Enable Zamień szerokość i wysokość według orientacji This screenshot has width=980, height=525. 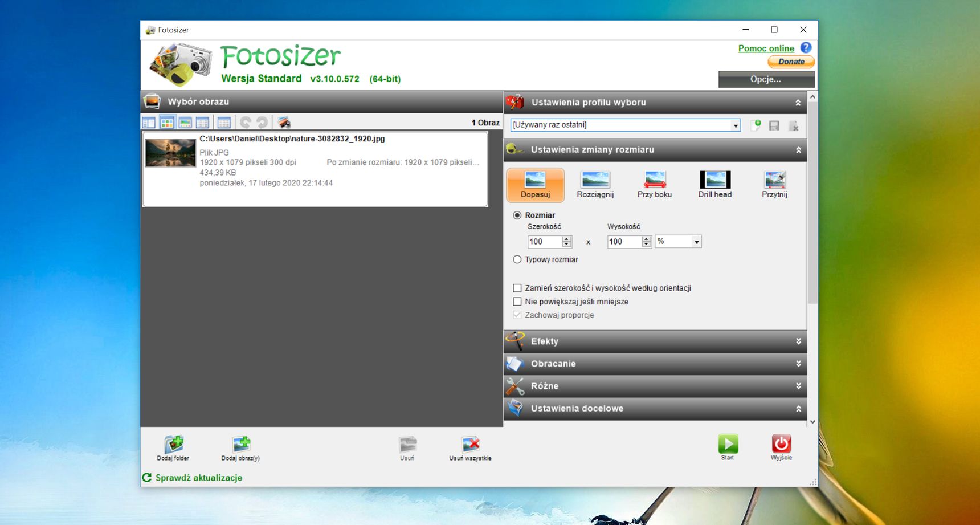[517, 288]
